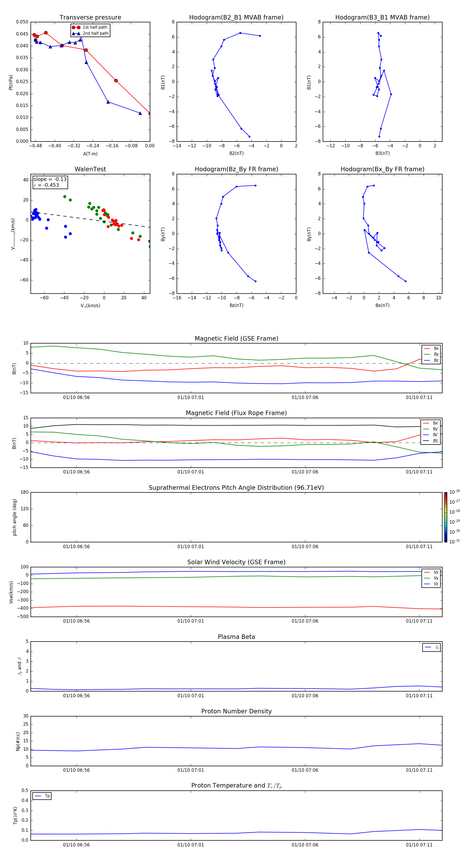Click the 'Magnetic Field (Flux Rope Frame)' title

pyautogui.click(x=236, y=413)
